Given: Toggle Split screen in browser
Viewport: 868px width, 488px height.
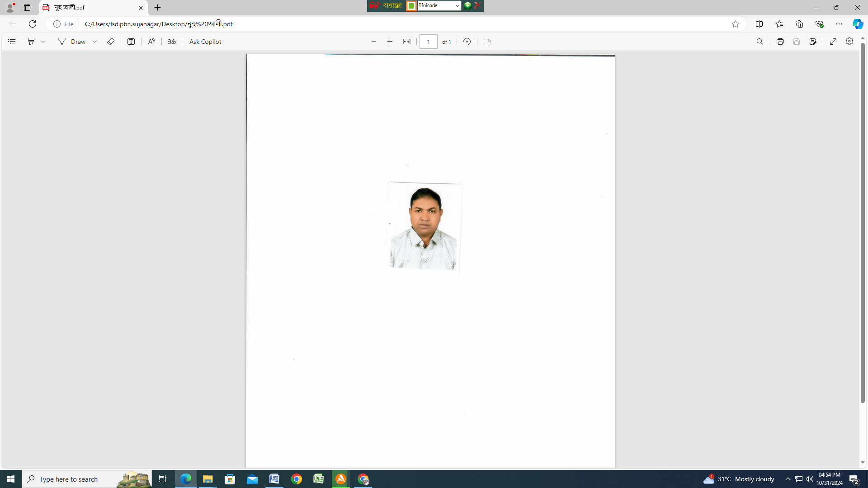Looking at the screenshot, I should 759,24.
